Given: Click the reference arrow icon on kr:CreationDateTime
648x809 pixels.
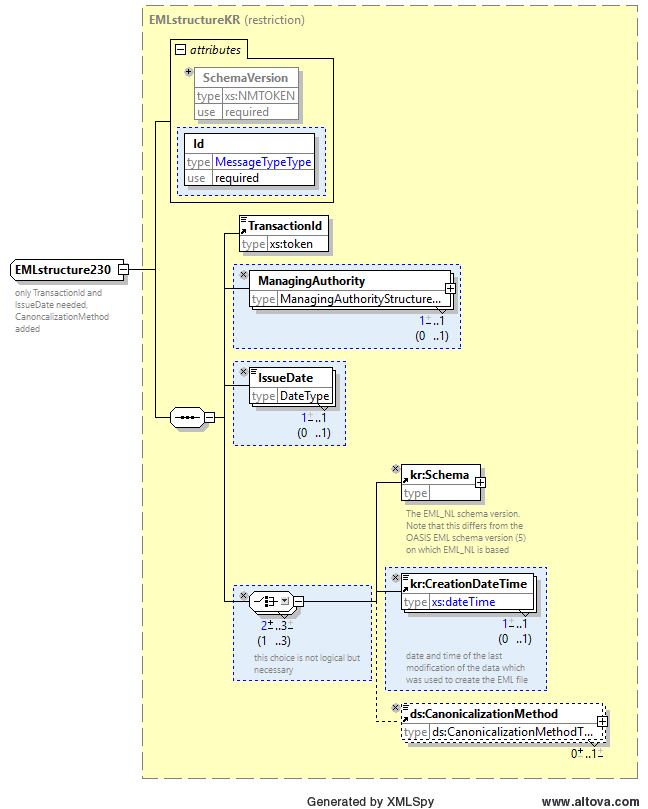Looking at the screenshot, I should (x=406, y=589).
